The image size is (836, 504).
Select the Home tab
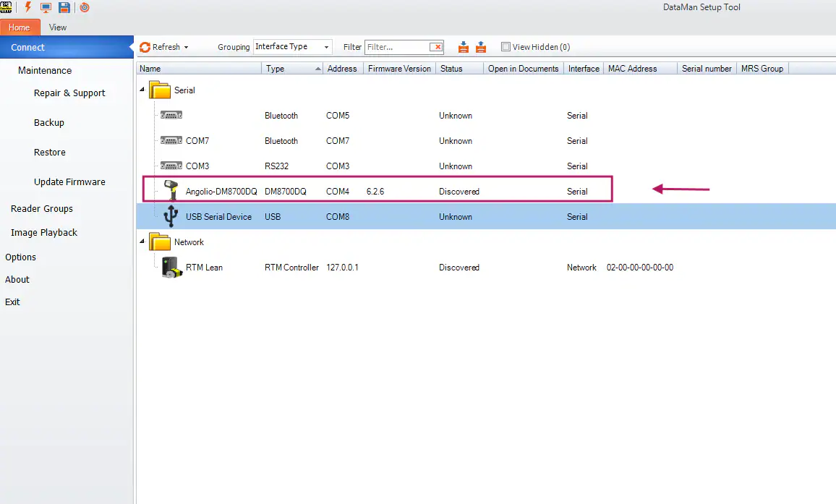click(x=20, y=27)
